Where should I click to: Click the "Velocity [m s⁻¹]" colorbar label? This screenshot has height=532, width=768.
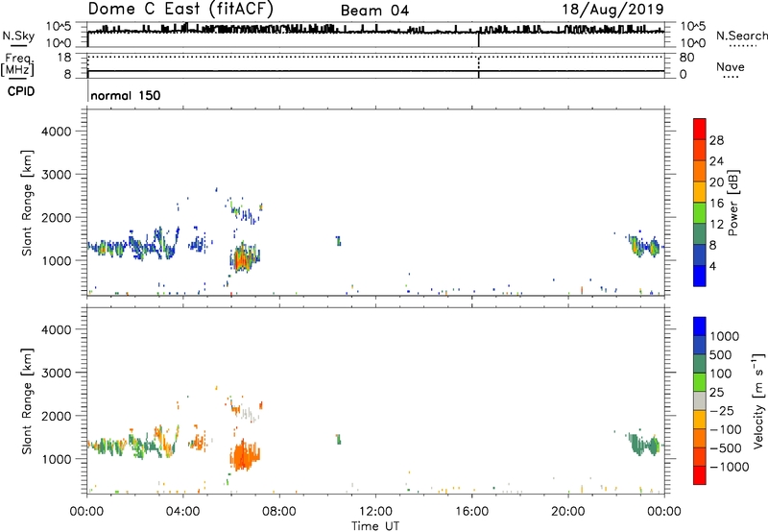pyautogui.click(x=758, y=400)
